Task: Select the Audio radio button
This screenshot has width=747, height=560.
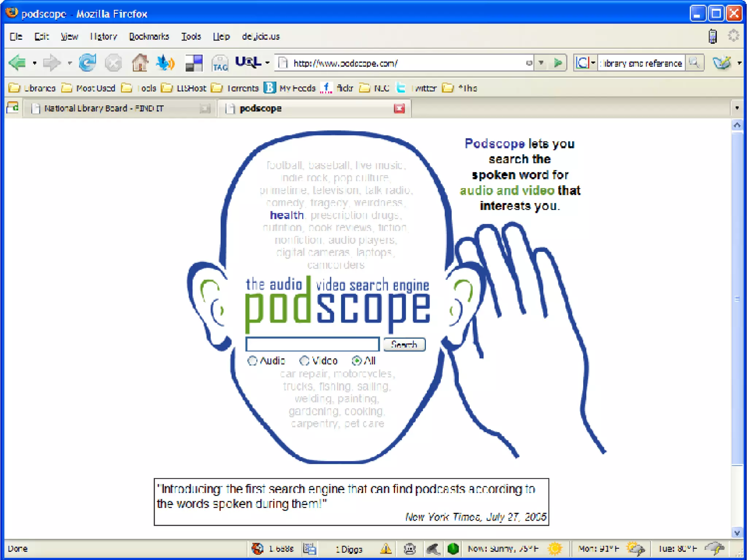Action: click(x=252, y=361)
